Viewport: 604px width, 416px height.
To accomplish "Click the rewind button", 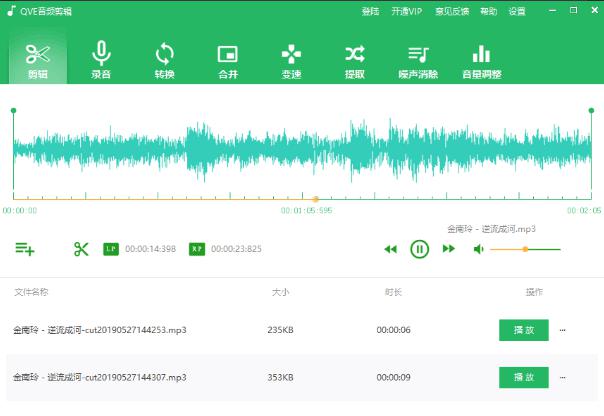I will 391,249.
